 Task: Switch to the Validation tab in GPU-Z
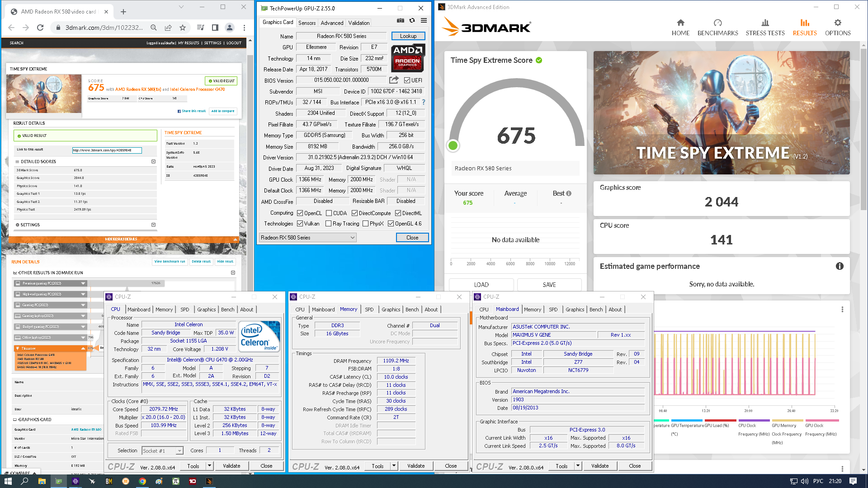359,23
